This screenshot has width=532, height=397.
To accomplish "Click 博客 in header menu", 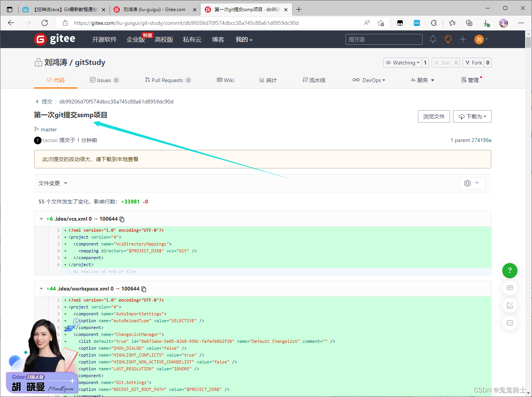I will pyautogui.click(x=218, y=39).
